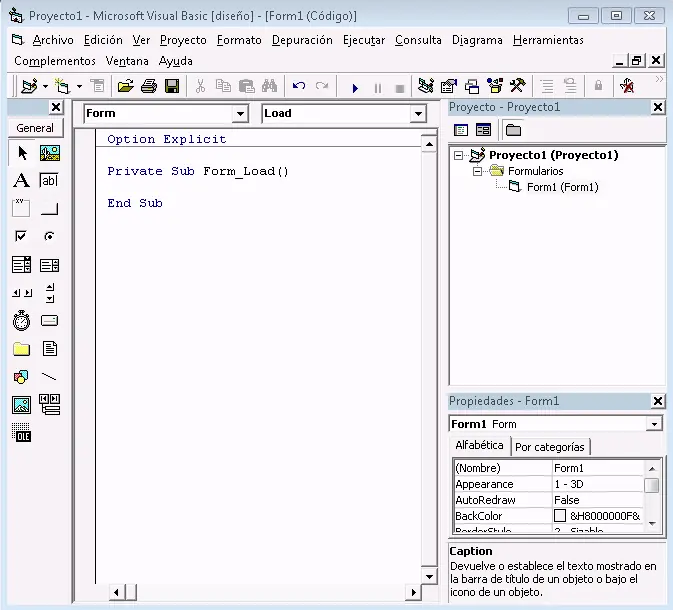Open the Form1 Form properties dropdown
This screenshot has height=610, width=673.
click(654, 424)
